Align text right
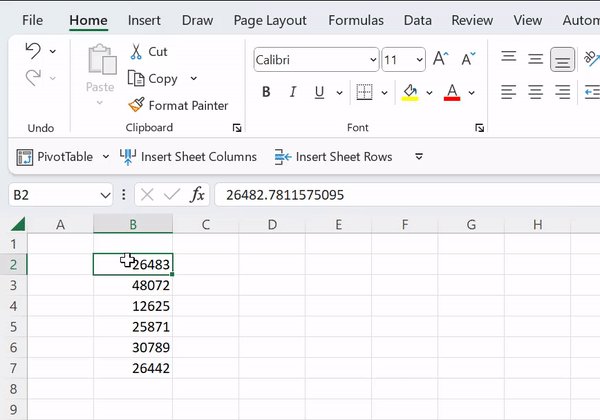 tap(562, 92)
